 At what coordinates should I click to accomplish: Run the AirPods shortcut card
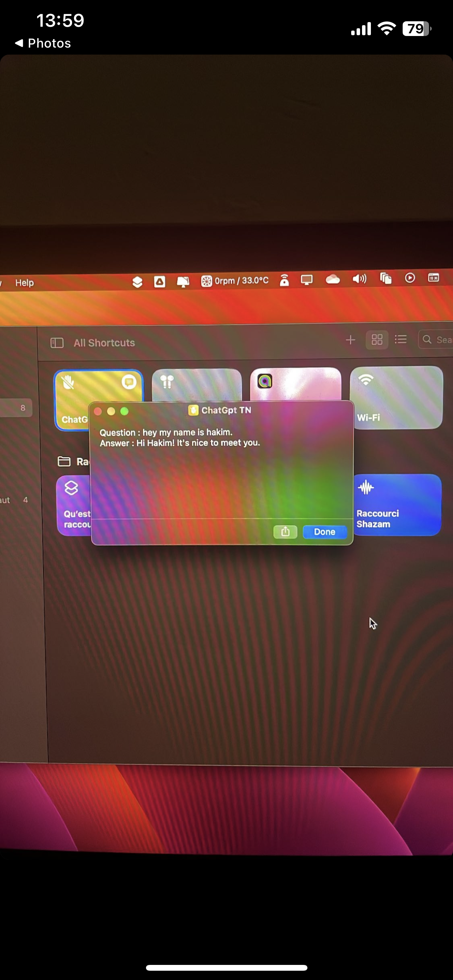[197, 384]
